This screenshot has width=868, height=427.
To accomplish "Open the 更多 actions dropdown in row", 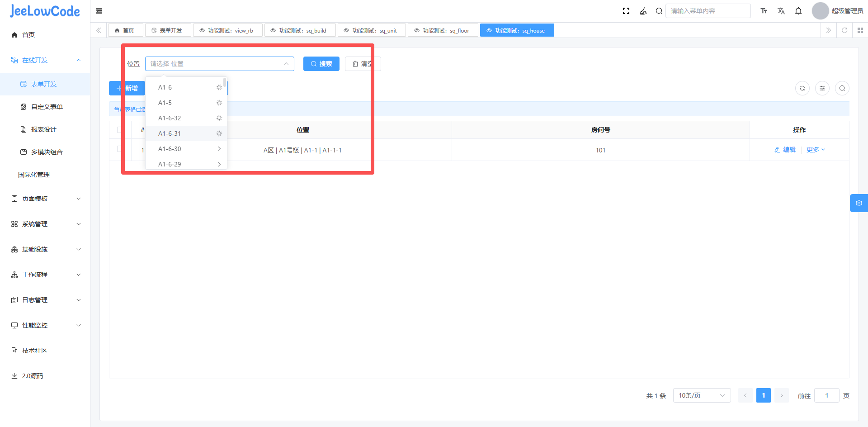I will tap(816, 150).
